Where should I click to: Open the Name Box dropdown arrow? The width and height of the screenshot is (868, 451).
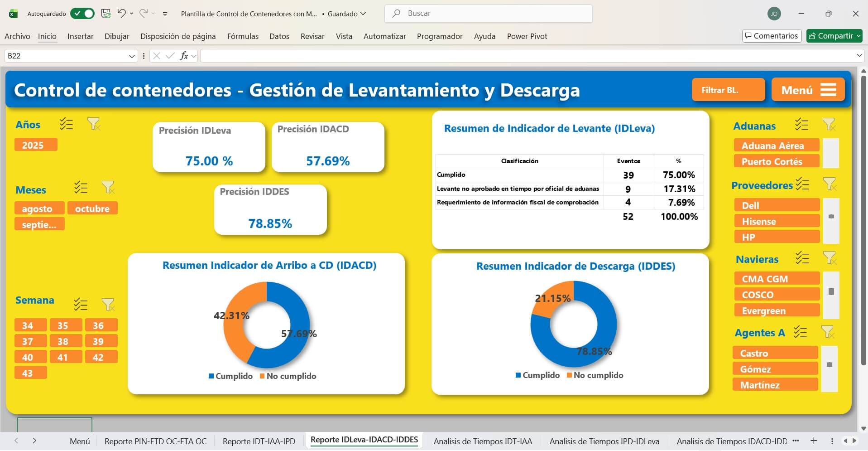pyautogui.click(x=132, y=56)
